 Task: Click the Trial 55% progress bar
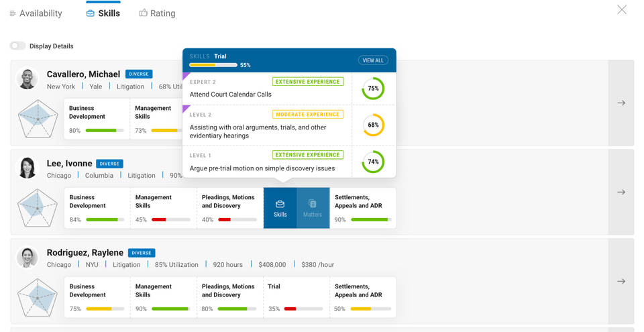click(x=213, y=65)
